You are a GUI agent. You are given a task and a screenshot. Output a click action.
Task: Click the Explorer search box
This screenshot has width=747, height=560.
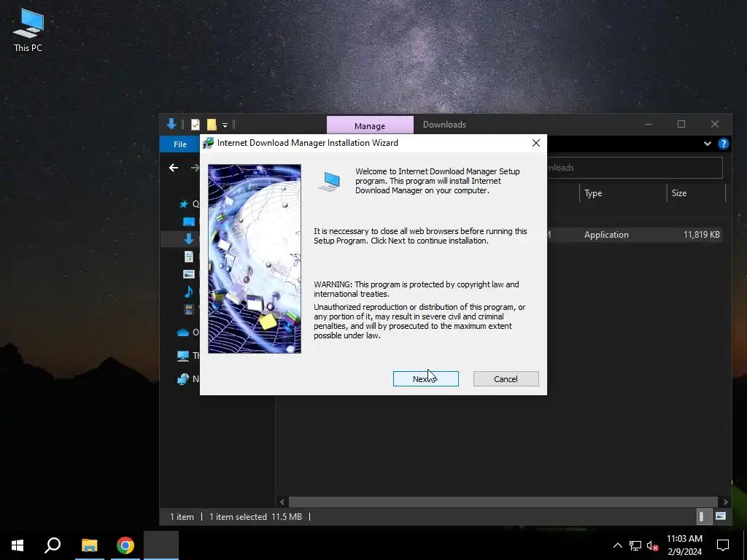click(x=635, y=168)
